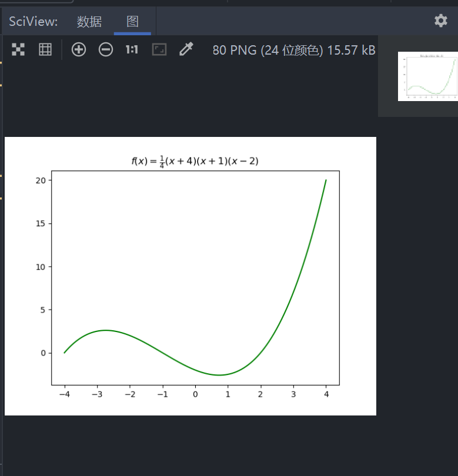Switch to the 数据 tab
458x476 pixels.
(x=89, y=22)
